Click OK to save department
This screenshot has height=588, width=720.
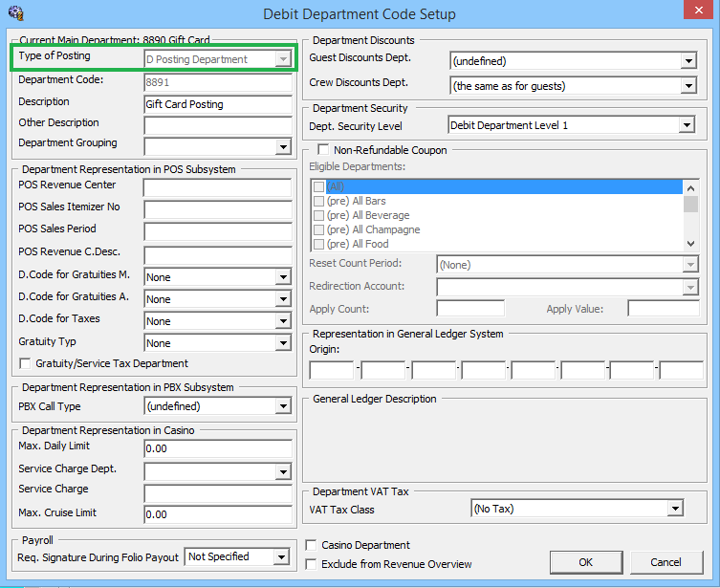[586, 562]
